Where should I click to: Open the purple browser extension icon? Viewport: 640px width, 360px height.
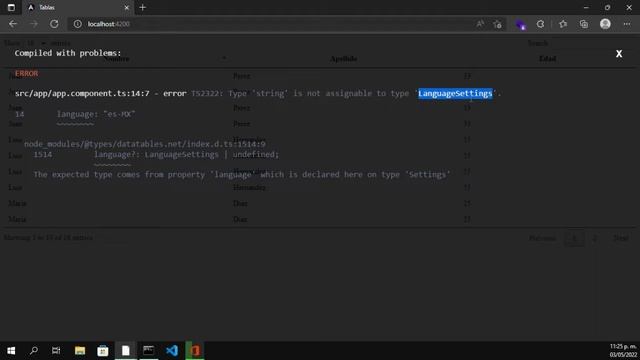coord(520,24)
